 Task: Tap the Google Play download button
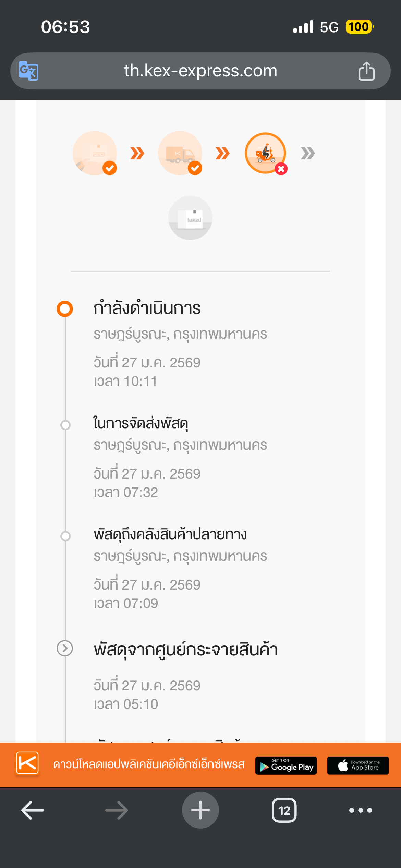point(286,765)
